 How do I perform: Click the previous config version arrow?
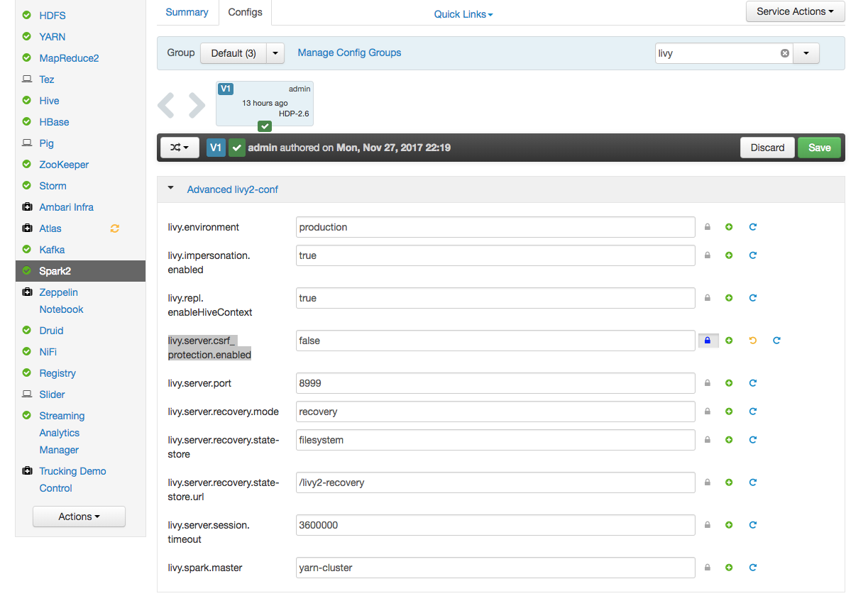pos(166,105)
